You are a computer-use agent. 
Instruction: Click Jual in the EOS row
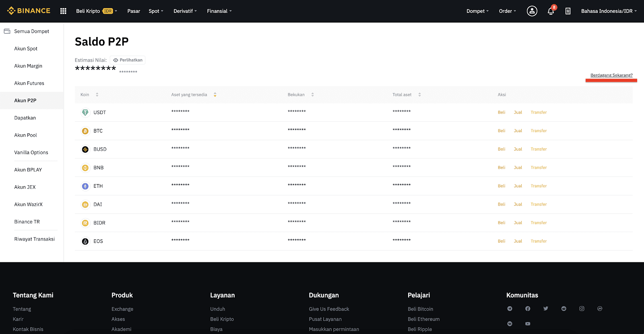pyautogui.click(x=518, y=241)
